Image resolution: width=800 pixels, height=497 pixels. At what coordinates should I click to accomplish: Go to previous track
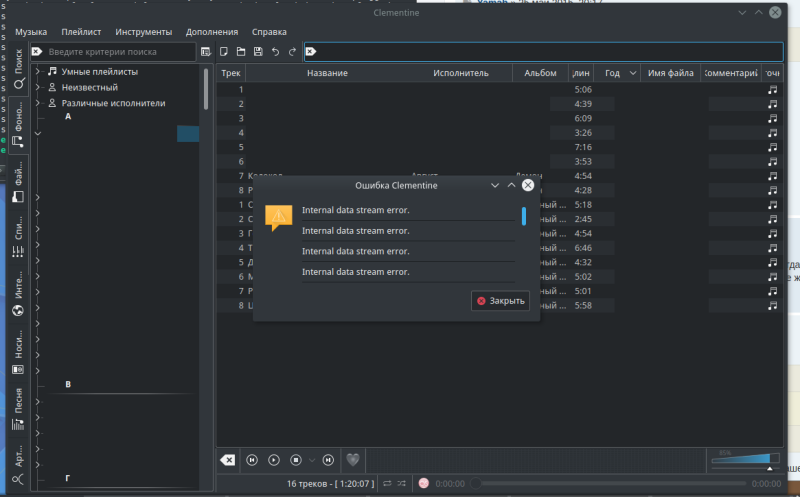coord(252,460)
